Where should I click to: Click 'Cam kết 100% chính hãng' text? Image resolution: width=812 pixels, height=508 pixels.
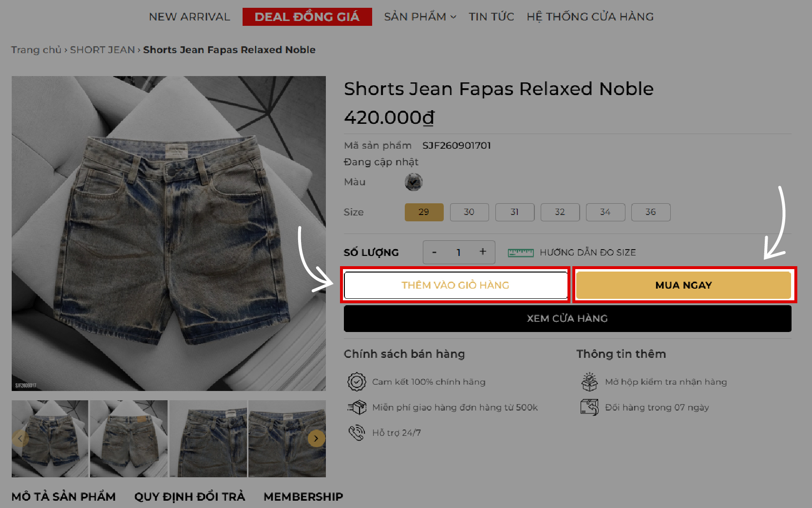coord(429,382)
